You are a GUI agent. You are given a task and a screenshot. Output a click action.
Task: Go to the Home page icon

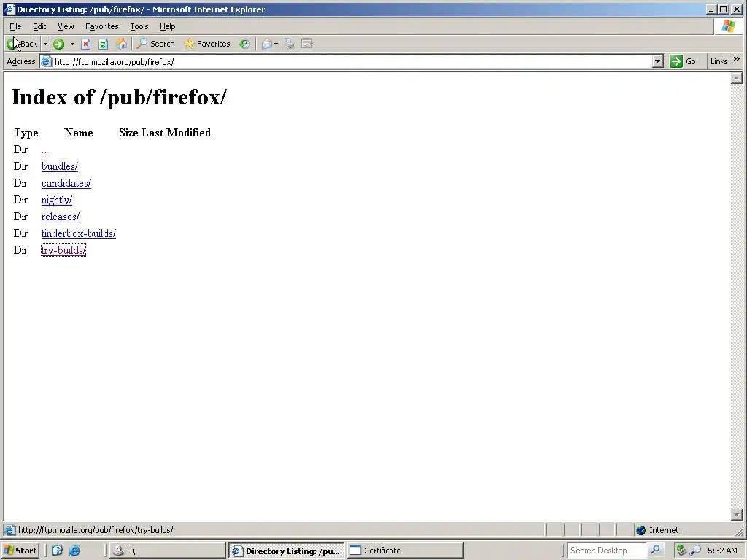pos(122,44)
